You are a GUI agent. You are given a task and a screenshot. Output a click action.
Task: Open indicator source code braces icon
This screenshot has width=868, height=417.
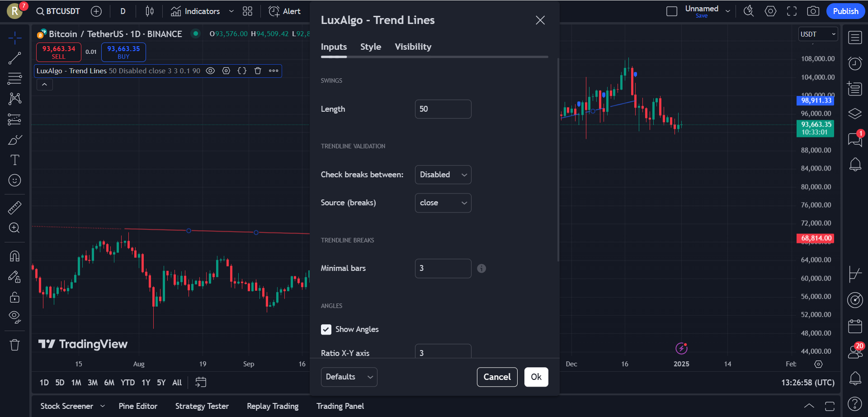coord(242,71)
